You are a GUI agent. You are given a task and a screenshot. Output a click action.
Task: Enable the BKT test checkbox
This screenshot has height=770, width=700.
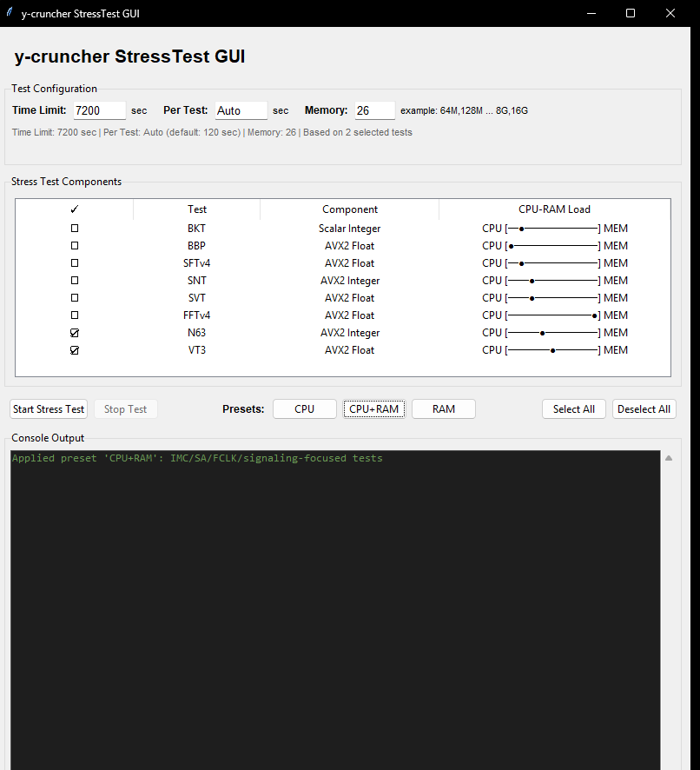75,229
